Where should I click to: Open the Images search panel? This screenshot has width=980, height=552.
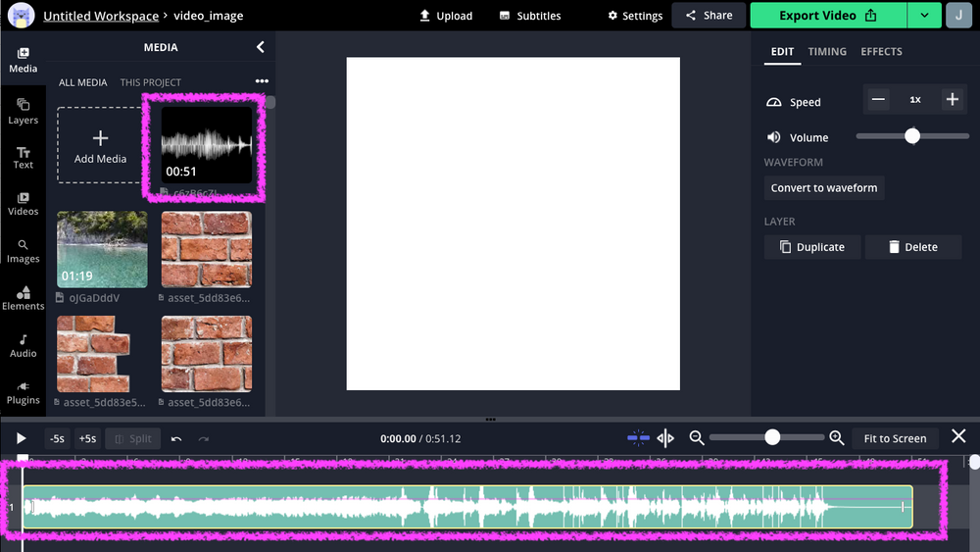pos(24,251)
